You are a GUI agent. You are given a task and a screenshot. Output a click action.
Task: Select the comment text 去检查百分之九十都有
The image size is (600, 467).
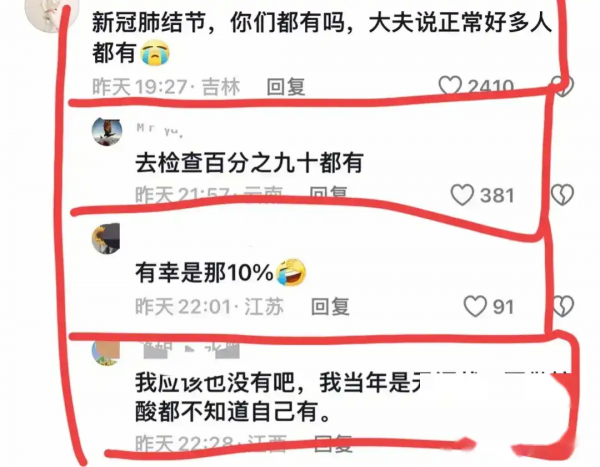[x=249, y=163]
